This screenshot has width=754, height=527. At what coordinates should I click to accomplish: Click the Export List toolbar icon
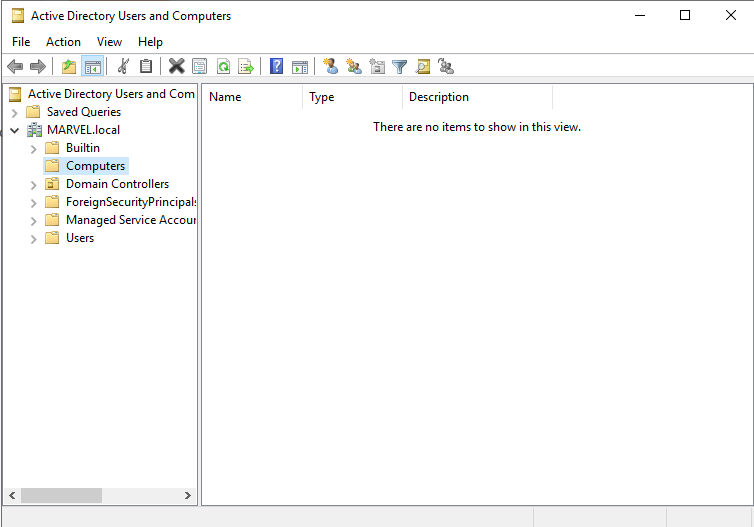(x=245, y=67)
